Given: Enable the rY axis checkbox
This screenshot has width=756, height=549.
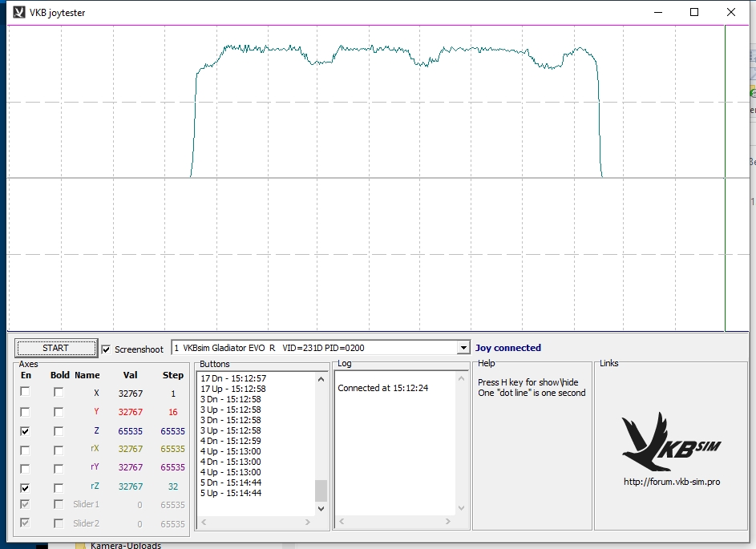Looking at the screenshot, I should tap(25, 469).
